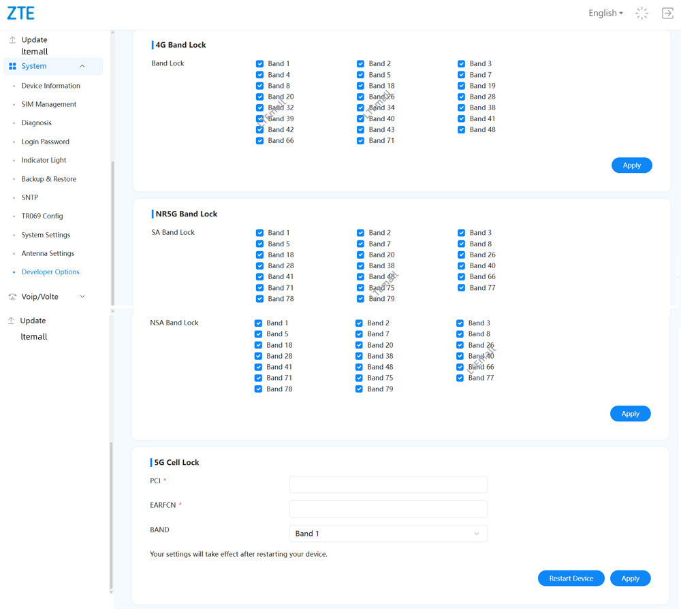Click the loading spinner icon in header
This screenshot has width=681, height=616.
[642, 13]
